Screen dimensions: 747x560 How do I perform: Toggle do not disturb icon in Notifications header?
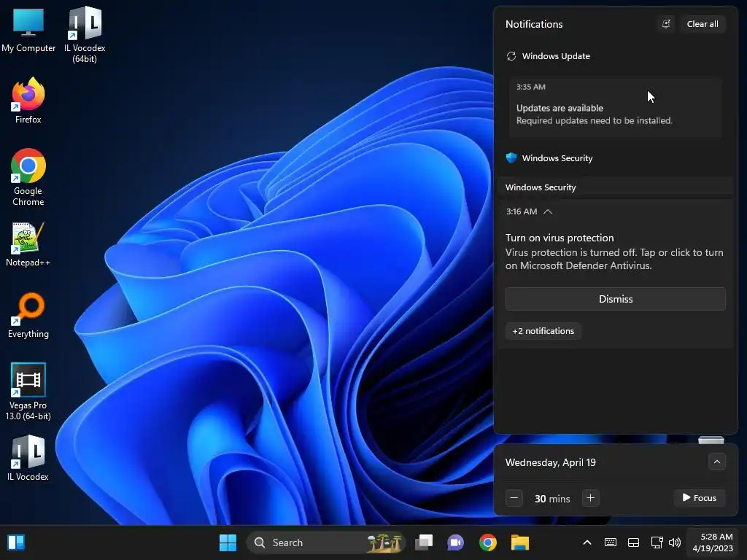click(666, 24)
